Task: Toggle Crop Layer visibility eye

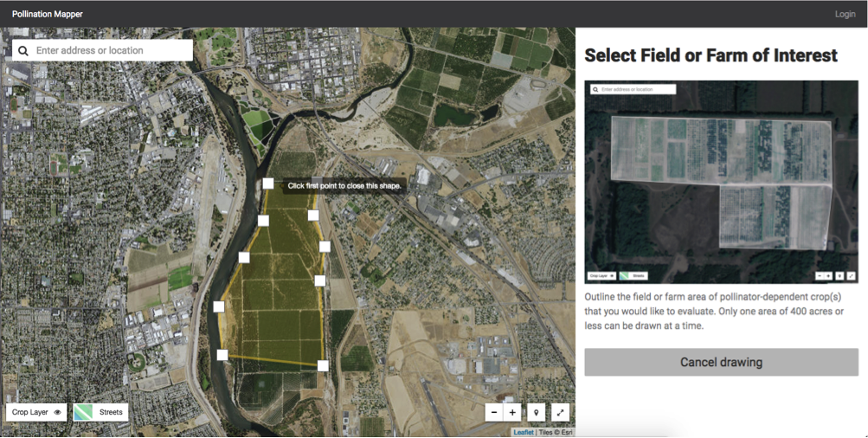Action: (x=58, y=412)
